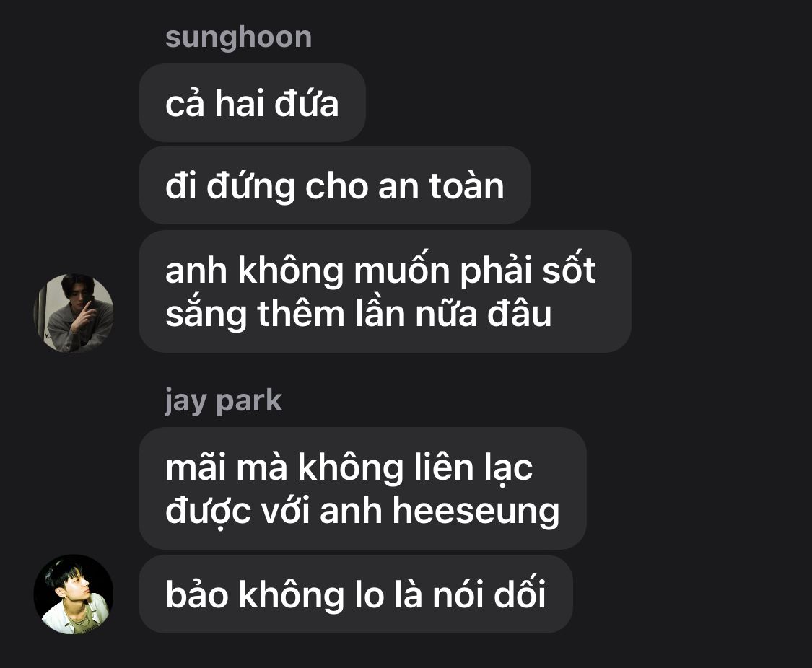Click the word "anh" starting sunghoon's third message
The height and width of the screenshot is (668, 812).
[x=196, y=271]
